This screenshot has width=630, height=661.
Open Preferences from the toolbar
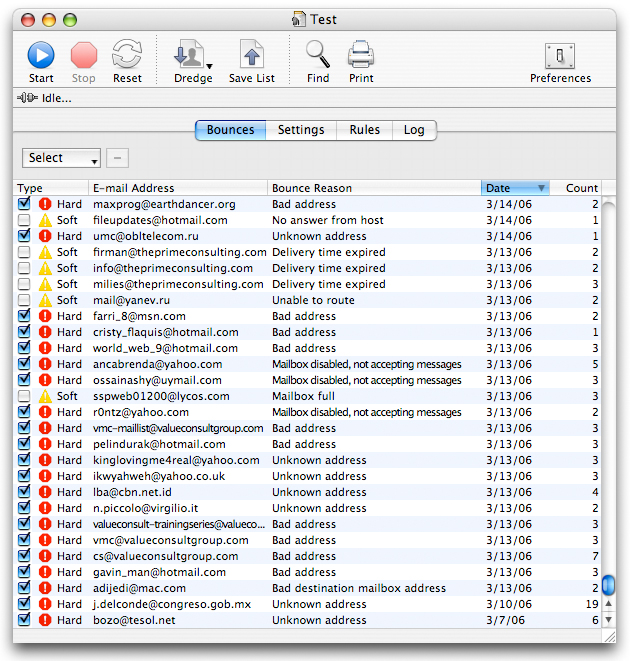click(560, 56)
